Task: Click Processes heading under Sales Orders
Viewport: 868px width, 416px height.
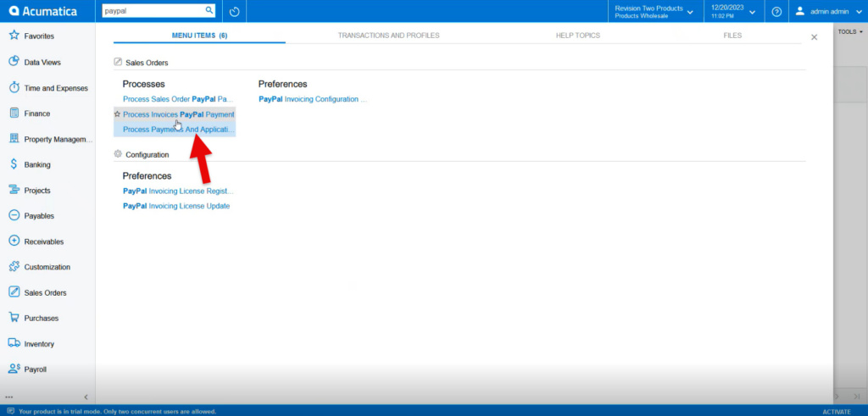Action: pyautogui.click(x=144, y=84)
